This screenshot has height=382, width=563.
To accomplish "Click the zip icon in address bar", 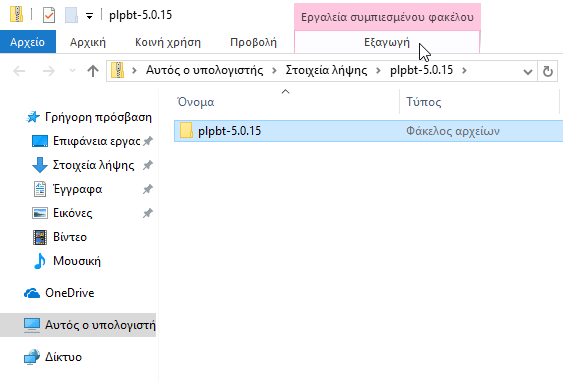I will pos(117,70).
